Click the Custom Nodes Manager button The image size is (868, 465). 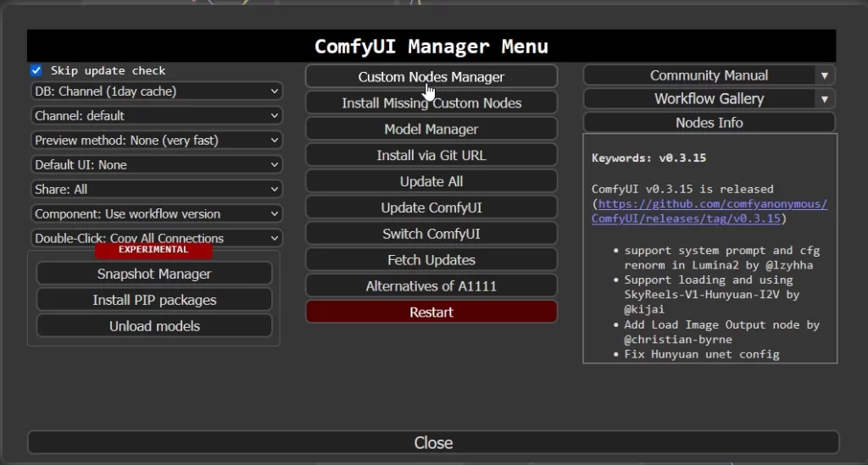coord(431,76)
